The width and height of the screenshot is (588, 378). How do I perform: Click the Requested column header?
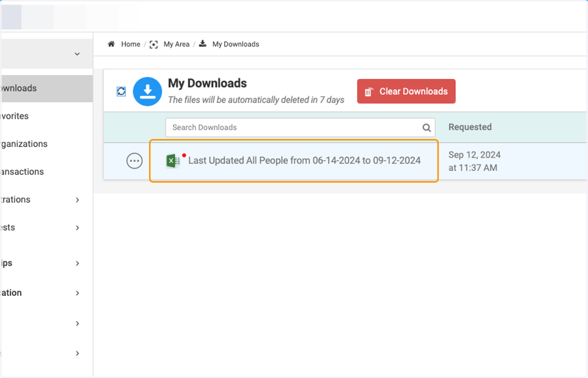470,127
